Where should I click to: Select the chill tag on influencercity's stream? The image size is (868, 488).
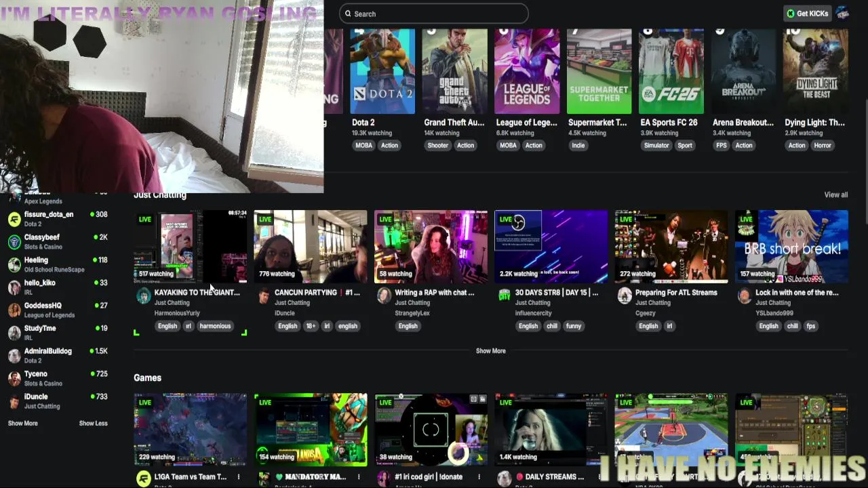coord(551,326)
